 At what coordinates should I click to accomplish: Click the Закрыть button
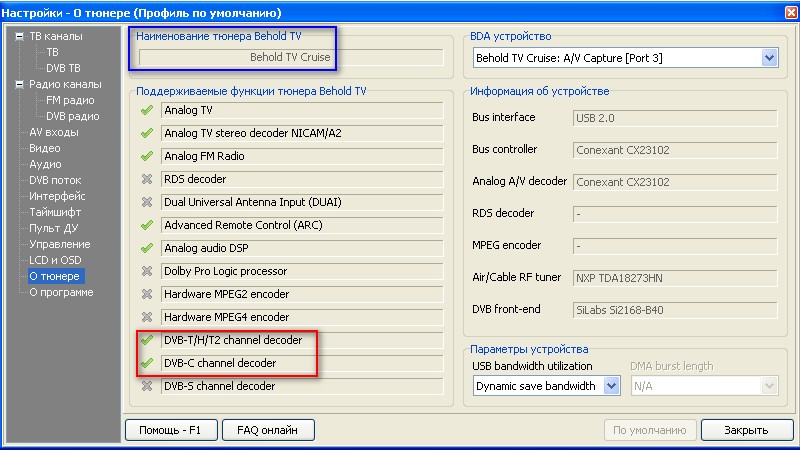pyautogui.click(x=746, y=430)
